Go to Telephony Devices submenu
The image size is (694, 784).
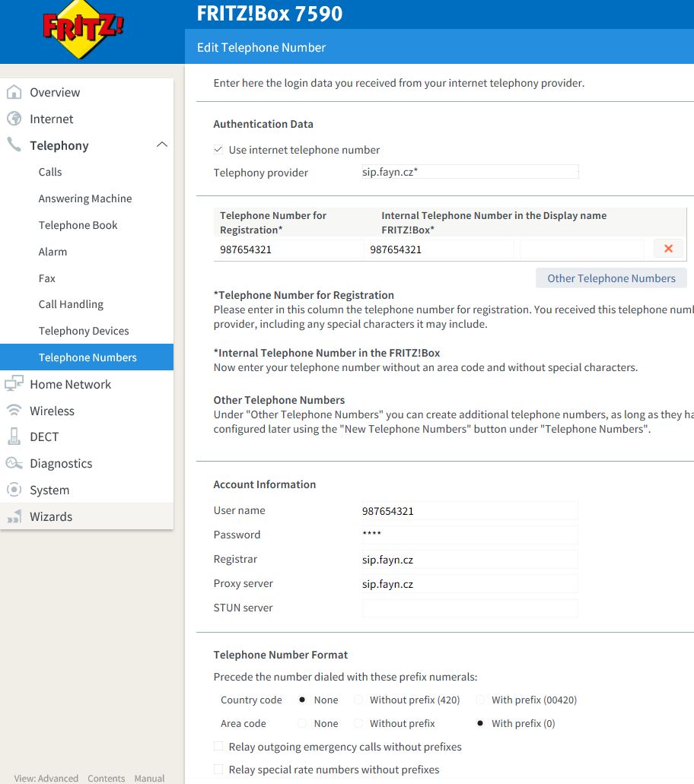coord(84,331)
